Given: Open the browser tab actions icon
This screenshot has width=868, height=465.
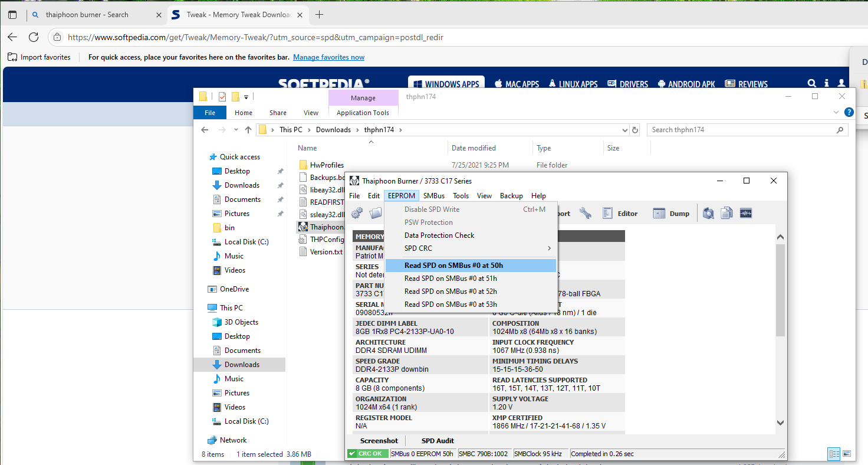Looking at the screenshot, I should pyautogui.click(x=12, y=15).
